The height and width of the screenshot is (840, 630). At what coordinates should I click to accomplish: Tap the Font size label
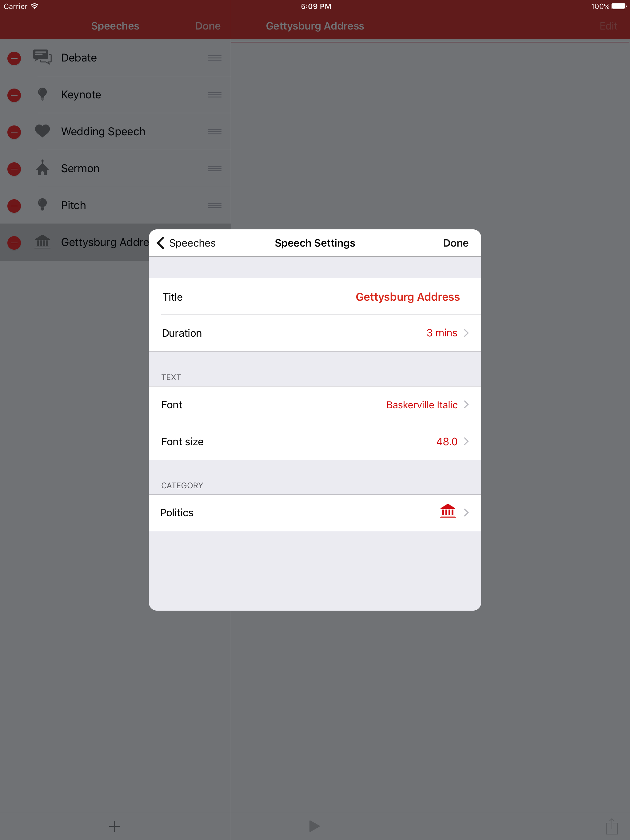pos(182,442)
